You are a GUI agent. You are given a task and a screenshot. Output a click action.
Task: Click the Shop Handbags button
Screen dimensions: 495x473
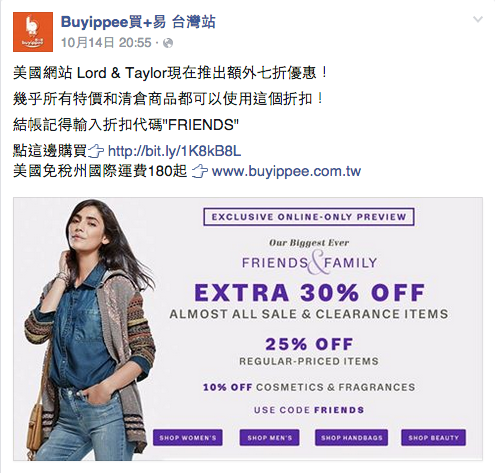351,438
